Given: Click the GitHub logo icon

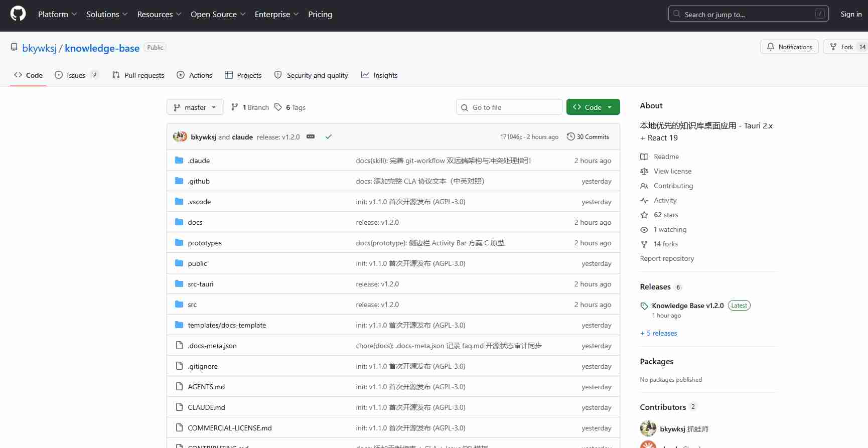Looking at the screenshot, I should tap(18, 14).
